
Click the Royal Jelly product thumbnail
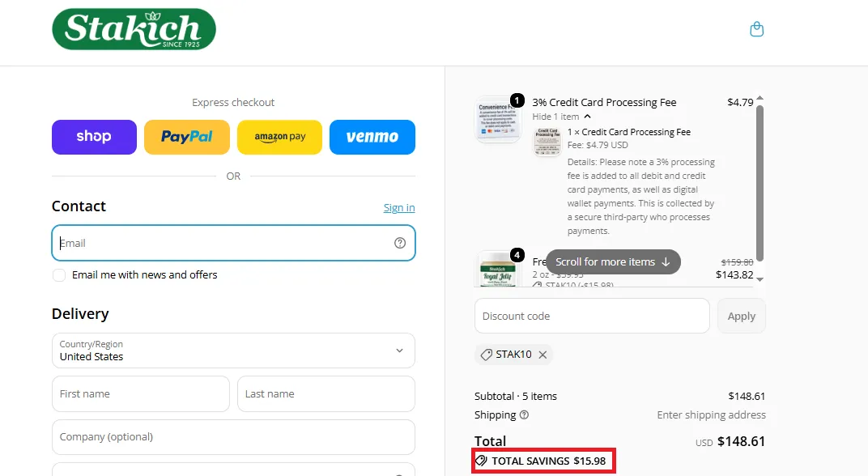coord(498,270)
